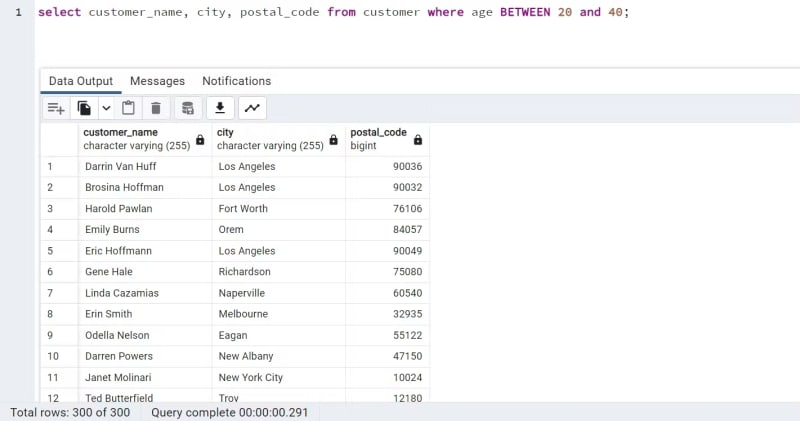
Task: Select the cell 'Odella Nelson'
Action: coord(145,336)
